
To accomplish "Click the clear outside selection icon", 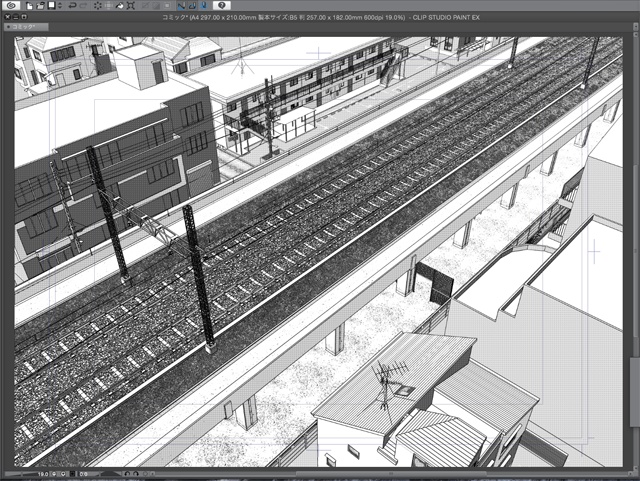I will pyautogui.click(x=109, y=6).
